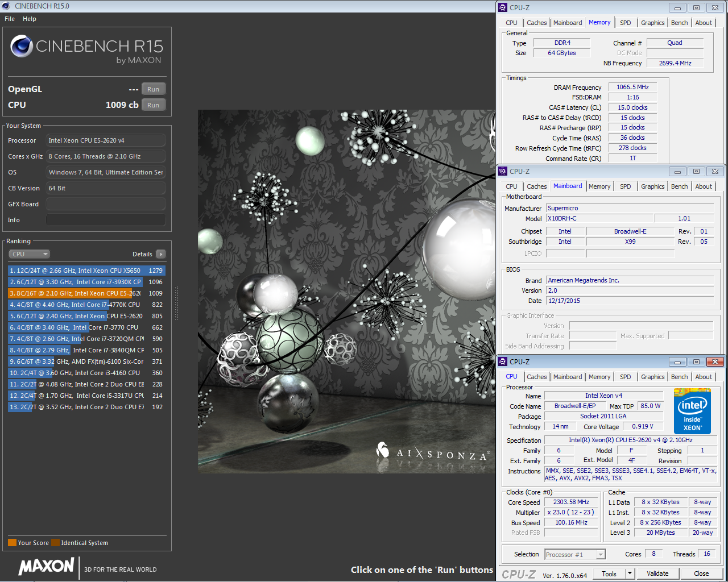Screen dimensions: 728x582
Task: Click middle CPU-Z window title icon
Action: coord(503,171)
